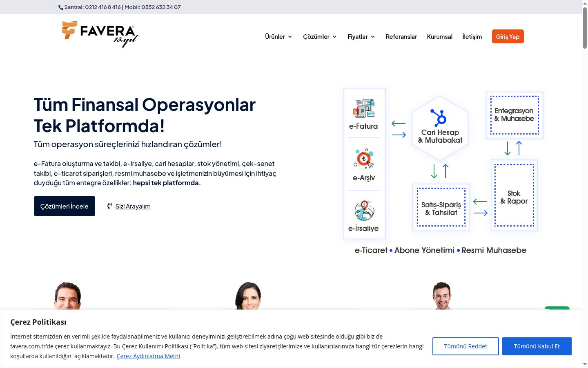Screen dimensions: 588x368
Task: Click the e-Fatura document icon
Action: 364,108
